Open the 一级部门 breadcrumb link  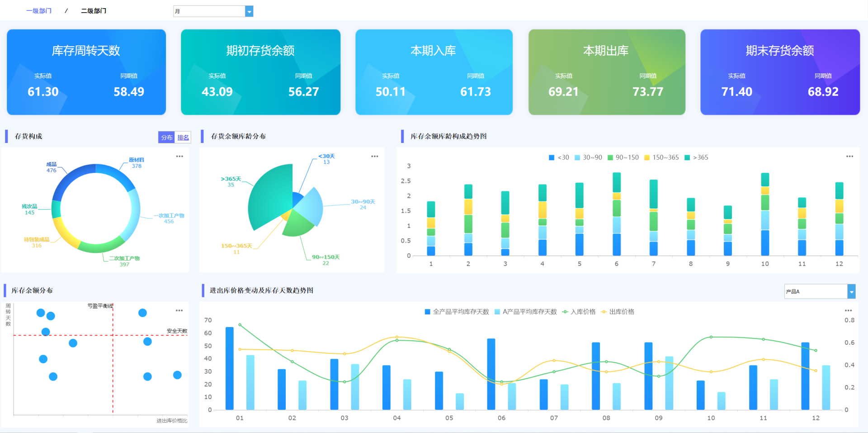point(39,10)
